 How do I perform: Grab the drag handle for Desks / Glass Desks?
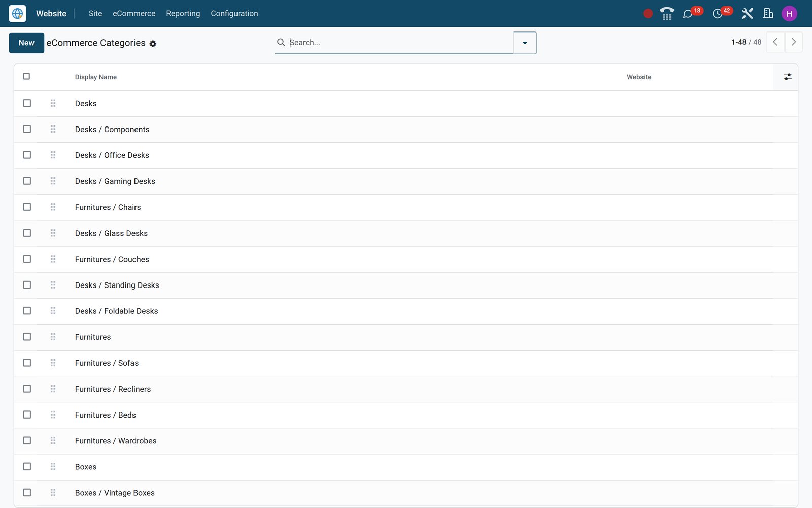pyautogui.click(x=53, y=233)
